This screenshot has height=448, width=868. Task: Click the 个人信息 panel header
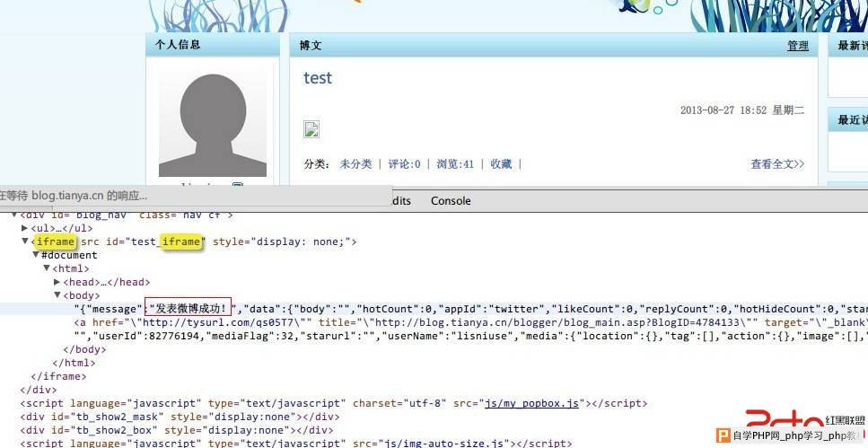(213, 45)
